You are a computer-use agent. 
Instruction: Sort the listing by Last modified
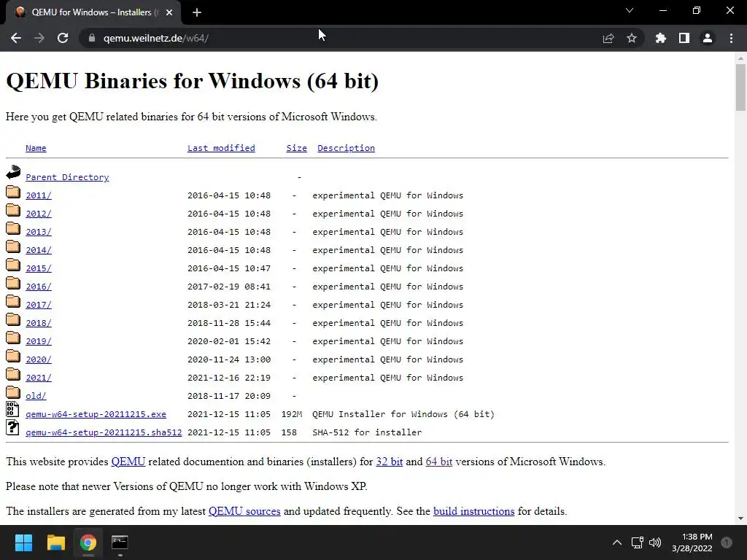point(221,148)
